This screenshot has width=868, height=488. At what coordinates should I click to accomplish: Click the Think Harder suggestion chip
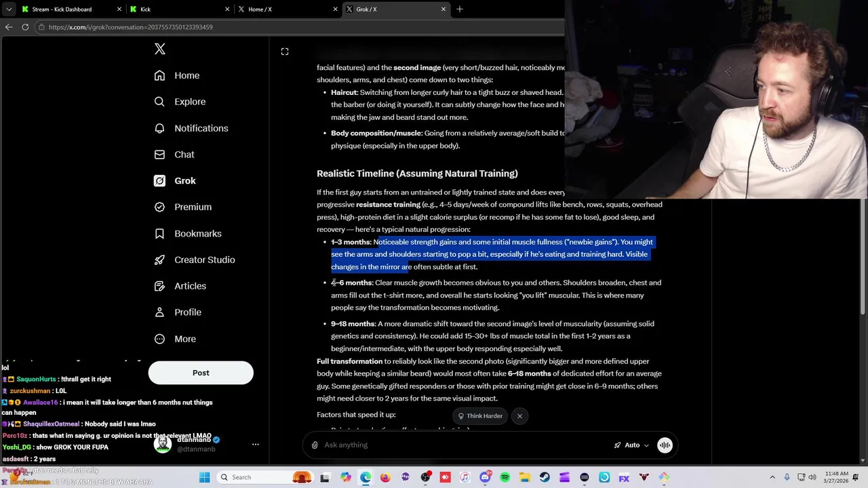pos(480,416)
